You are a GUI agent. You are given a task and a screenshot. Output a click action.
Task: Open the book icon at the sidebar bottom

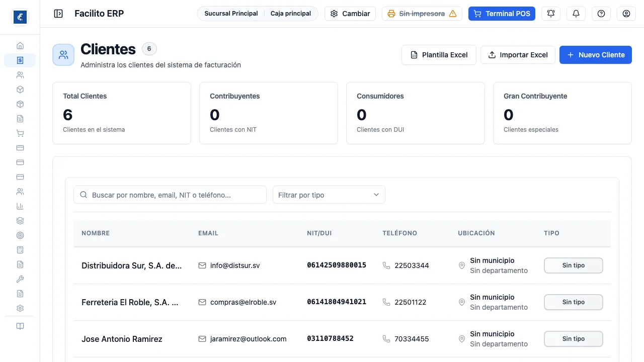pyautogui.click(x=20, y=326)
